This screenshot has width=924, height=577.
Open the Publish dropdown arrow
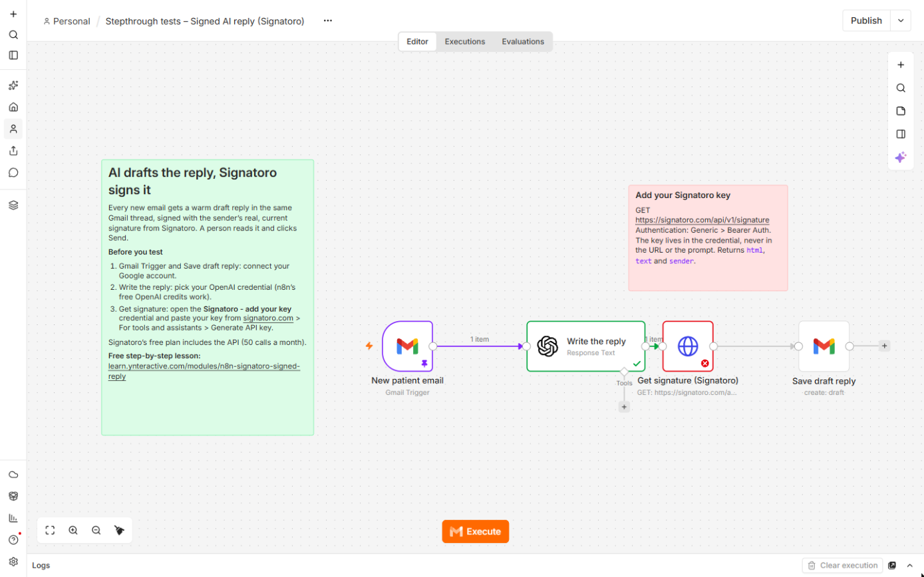tap(901, 21)
